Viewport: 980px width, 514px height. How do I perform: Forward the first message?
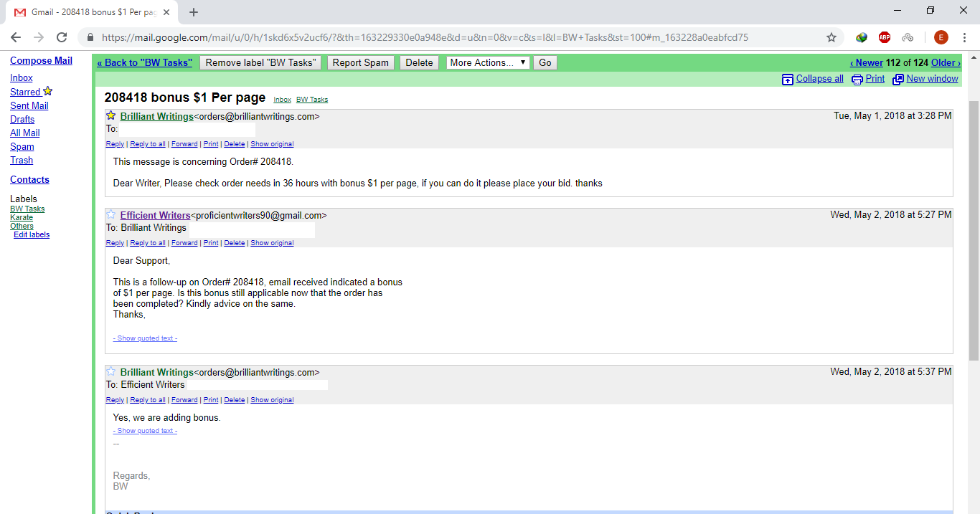184,144
